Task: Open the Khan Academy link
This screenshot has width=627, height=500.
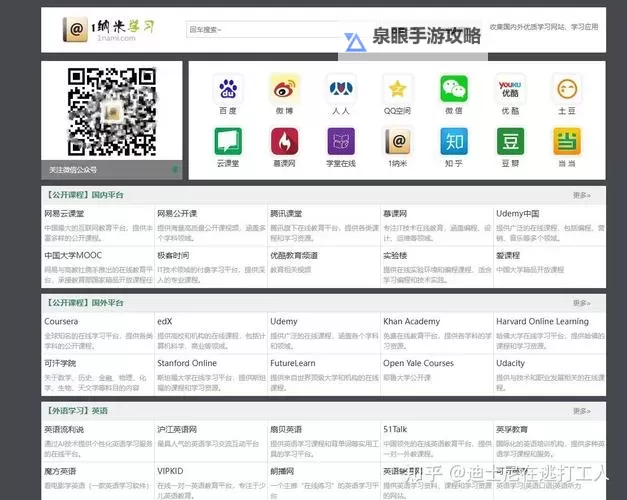Action: pos(411,321)
